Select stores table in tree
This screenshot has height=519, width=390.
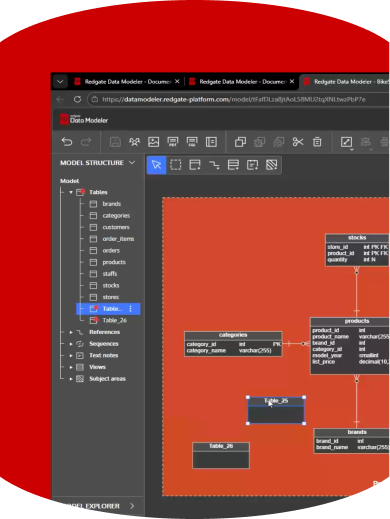coord(111,297)
